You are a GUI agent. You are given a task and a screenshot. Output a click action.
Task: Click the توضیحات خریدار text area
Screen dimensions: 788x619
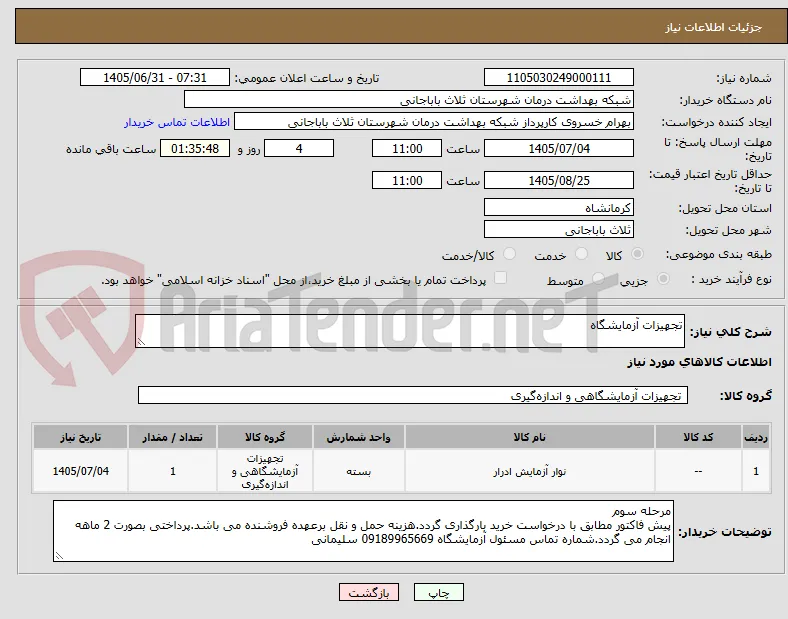pyautogui.click(x=363, y=531)
